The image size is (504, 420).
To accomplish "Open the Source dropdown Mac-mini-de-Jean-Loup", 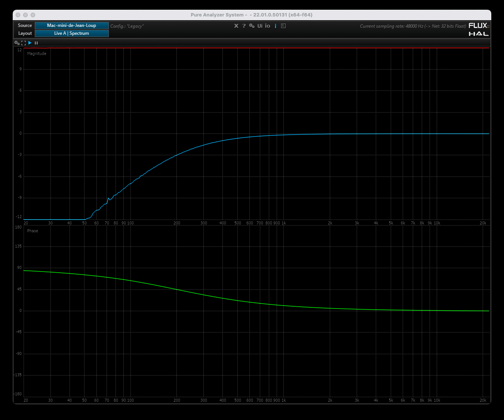I will click(71, 25).
